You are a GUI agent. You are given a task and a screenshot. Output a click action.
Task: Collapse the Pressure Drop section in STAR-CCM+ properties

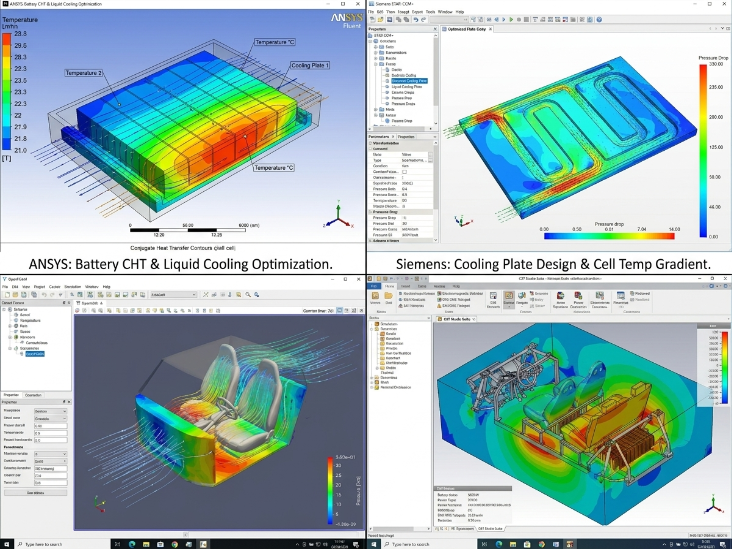(x=370, y=212)
